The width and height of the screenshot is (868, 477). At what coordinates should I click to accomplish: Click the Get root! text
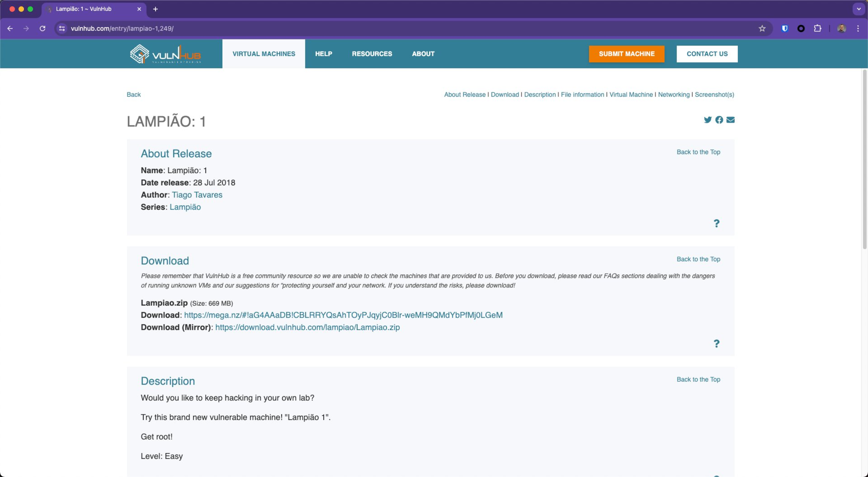pyautogui.click(x=157, y=437)
